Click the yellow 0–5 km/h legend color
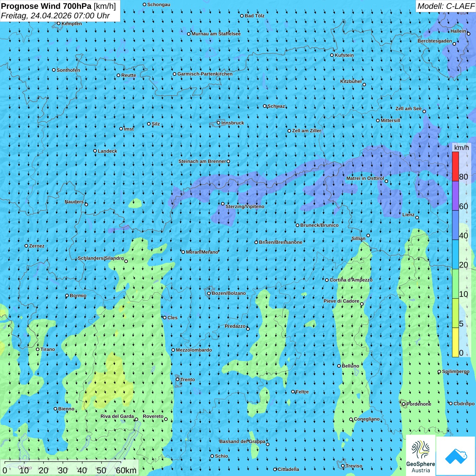This screenshot has width=476, height=476. (455, 342)
